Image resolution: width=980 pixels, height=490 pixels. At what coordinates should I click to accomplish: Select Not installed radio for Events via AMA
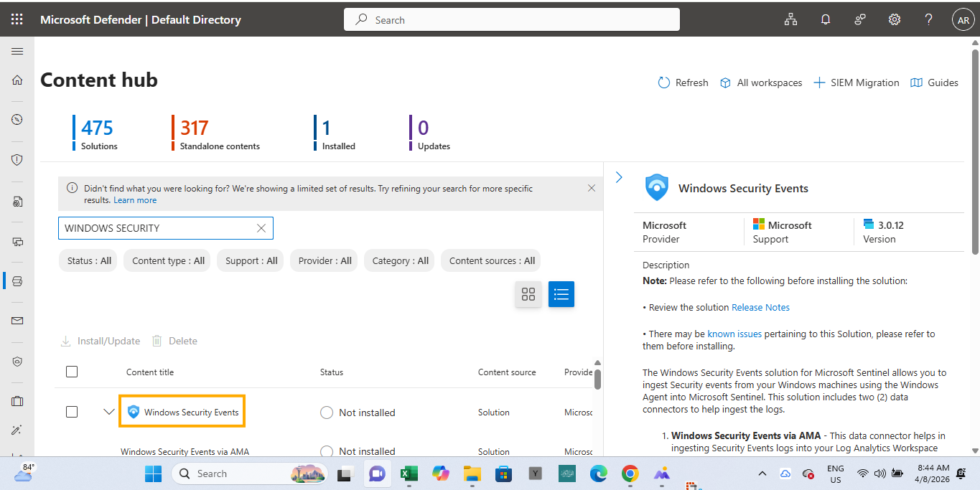pos(327,451)
